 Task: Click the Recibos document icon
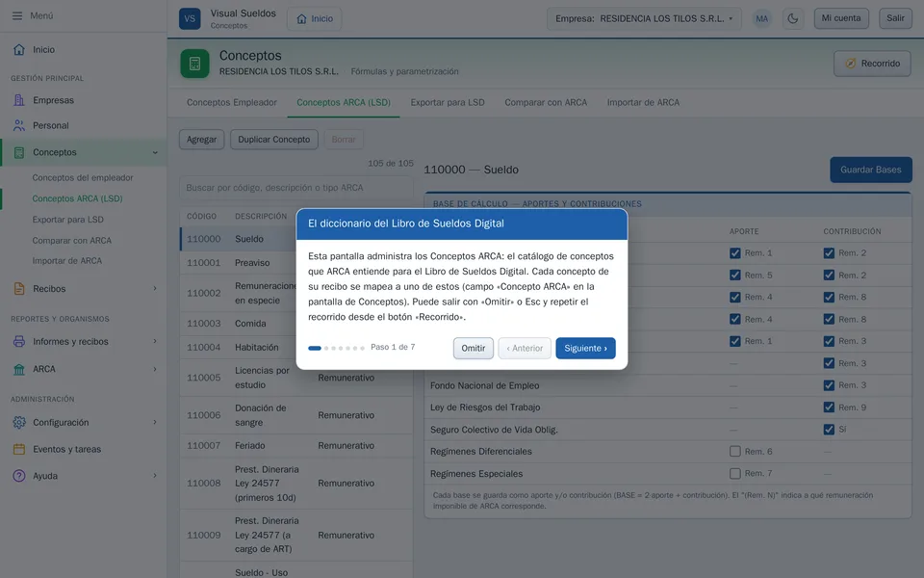19,288
